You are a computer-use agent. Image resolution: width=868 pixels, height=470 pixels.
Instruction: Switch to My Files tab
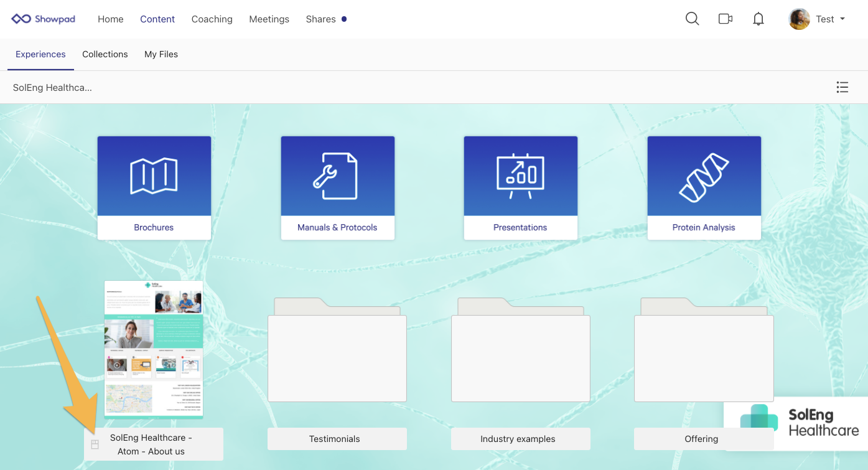tap(161, 54)
